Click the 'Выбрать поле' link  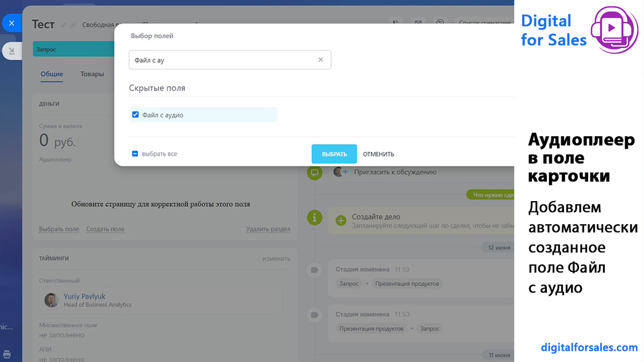pos(59,229)
